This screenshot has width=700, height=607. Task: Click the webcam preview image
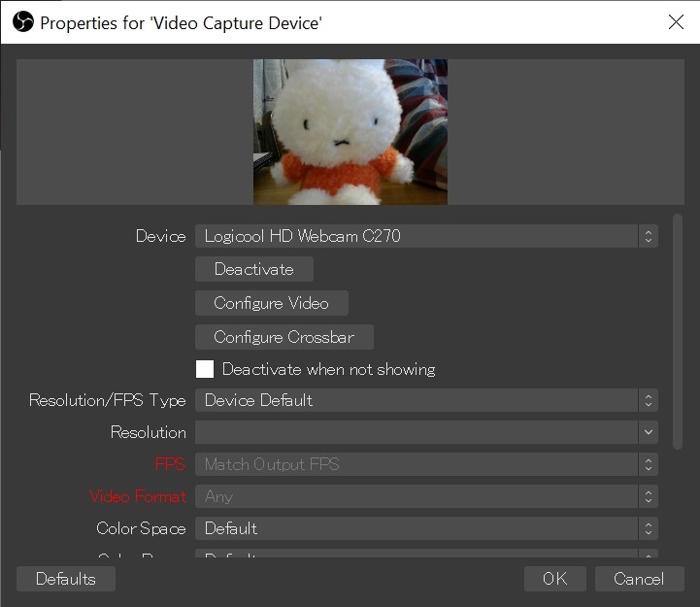pyautogui.click(x=350, y=132)
